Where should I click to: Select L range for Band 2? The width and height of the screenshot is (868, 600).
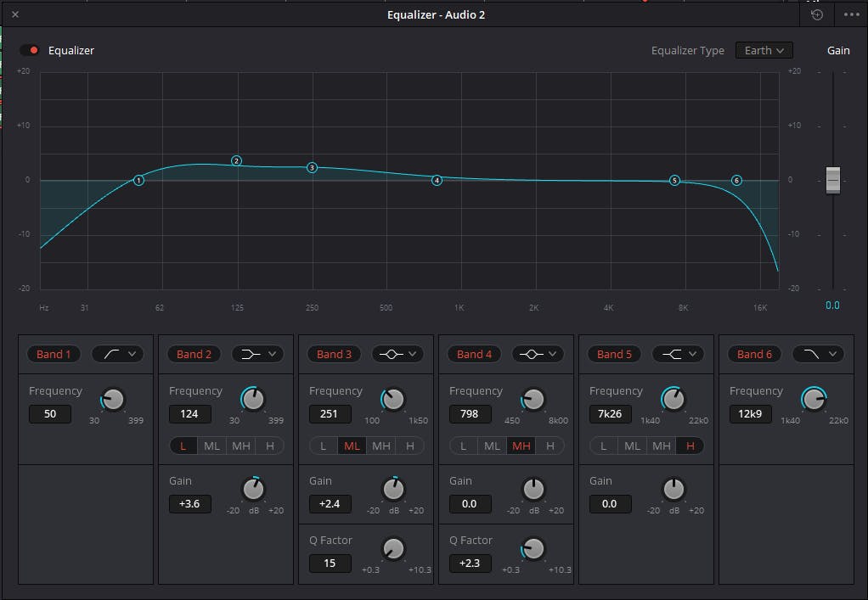[x=183, y=446]
